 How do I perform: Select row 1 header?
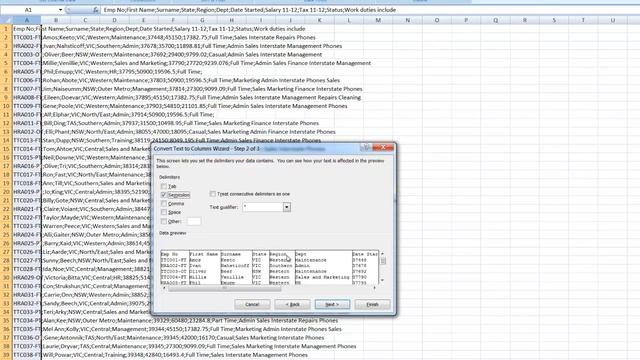(x=6, y=29)
